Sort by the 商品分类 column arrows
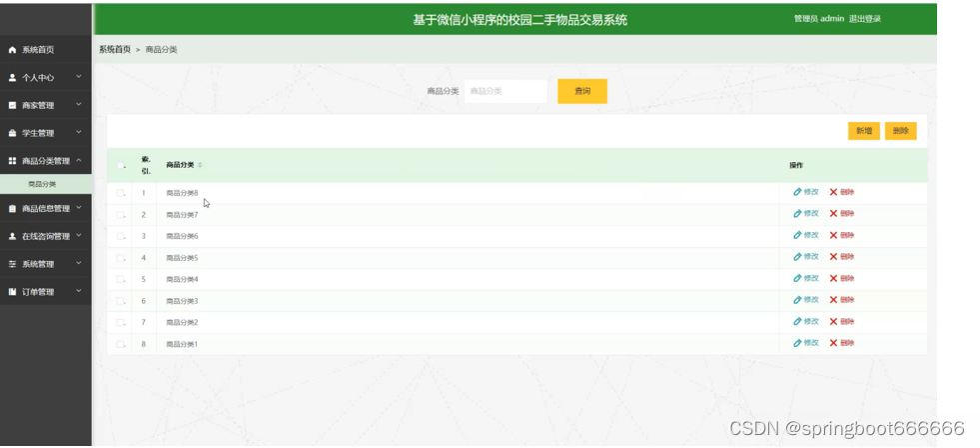The width and height of the screenshot is (980, 448). coord(200,165)
